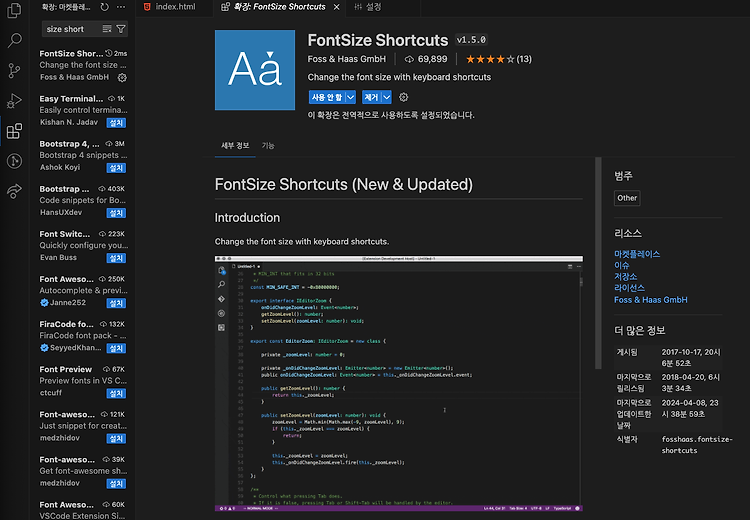750x520 pixels.
Task: Click the git graph activity bar icon
Action: [14, 161]
